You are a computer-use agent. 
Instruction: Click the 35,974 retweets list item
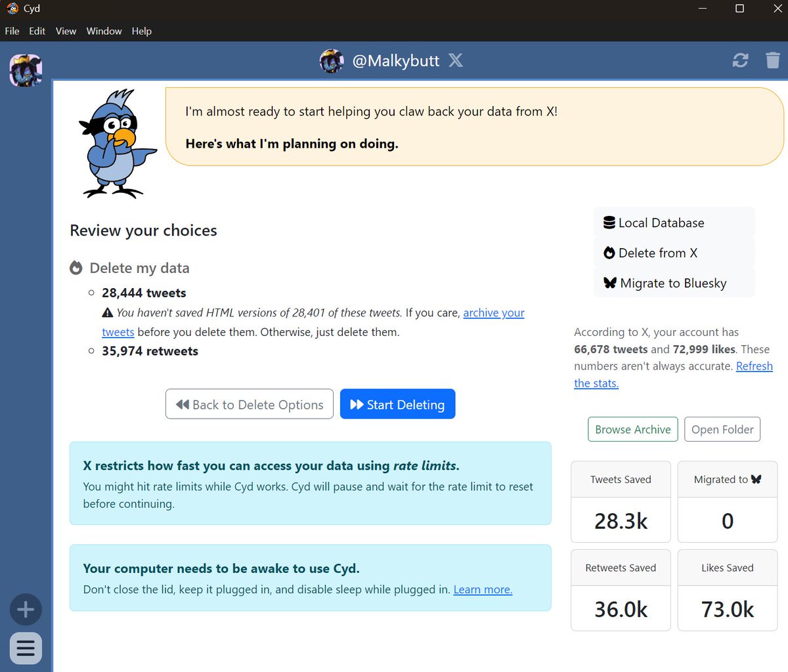150,351
